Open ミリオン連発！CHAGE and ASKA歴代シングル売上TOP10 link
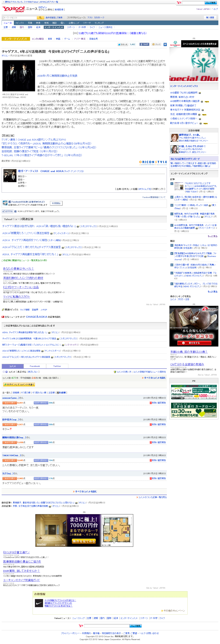Viewport: 220px width, 644px height. (34, 139)
